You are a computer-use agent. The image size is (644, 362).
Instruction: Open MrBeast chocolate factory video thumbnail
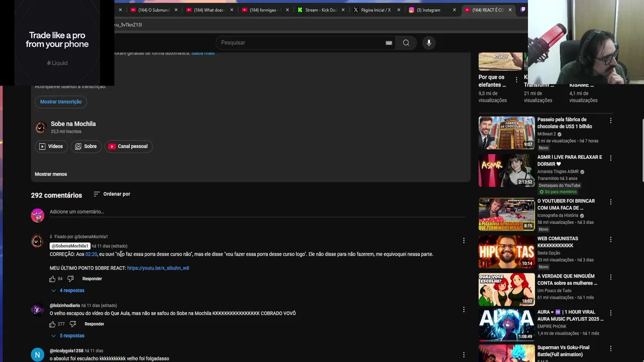(x=507, y=133)
